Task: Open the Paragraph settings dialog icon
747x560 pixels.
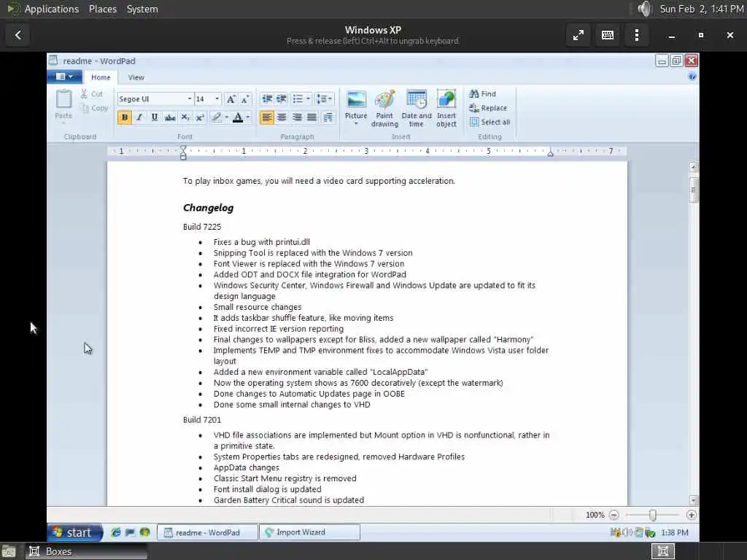Action: tap(328, 117)
